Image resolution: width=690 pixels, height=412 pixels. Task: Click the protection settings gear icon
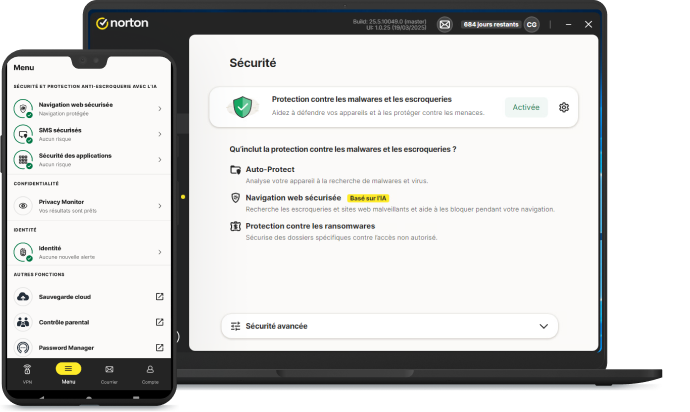pyautogui.click(x=564, y=107)
